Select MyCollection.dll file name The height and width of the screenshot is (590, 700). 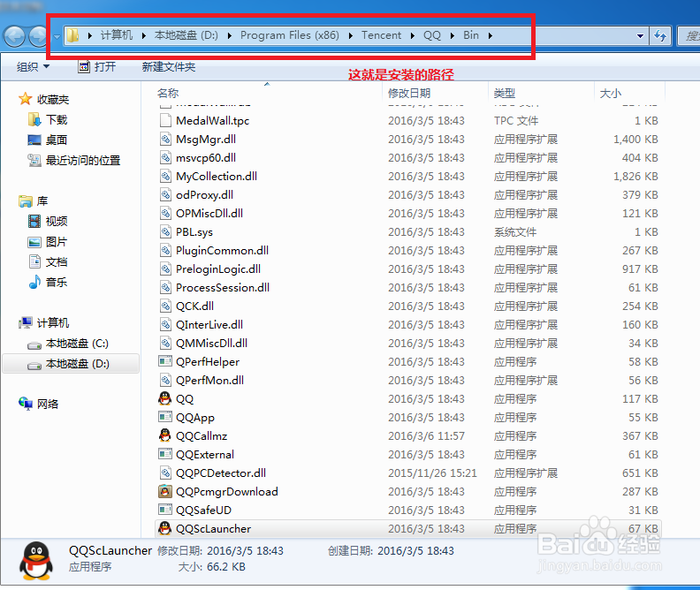tap(217, 176)
